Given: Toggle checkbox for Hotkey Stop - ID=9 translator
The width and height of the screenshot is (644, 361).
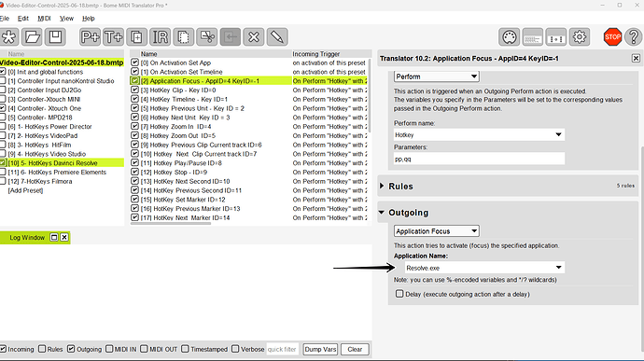Looking at the screenshot, I should tap(134, 172).
